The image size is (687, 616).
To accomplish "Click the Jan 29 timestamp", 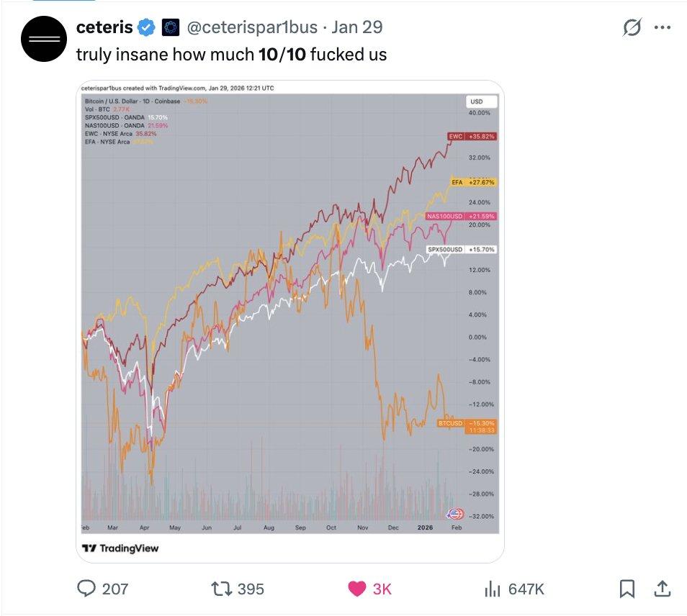I will pyautogui.click(x=357, y=28).
